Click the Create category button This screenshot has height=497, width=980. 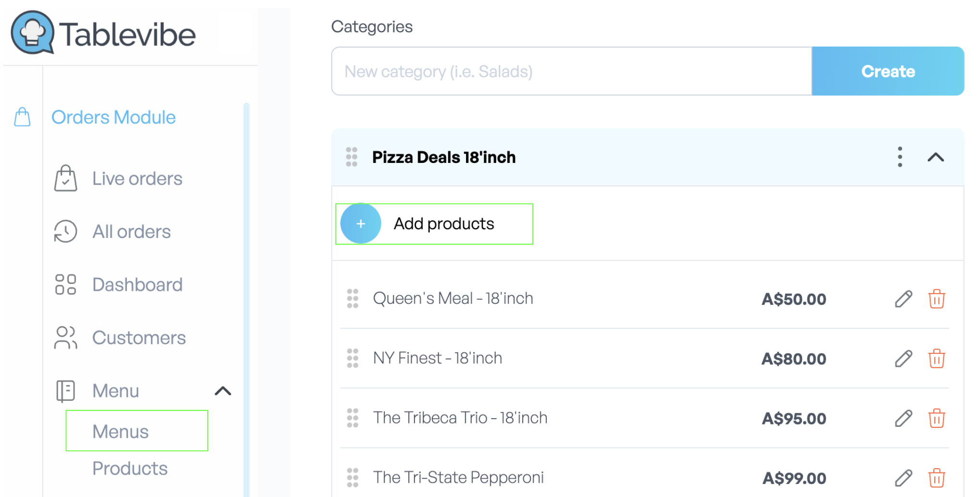pos(888,71)
